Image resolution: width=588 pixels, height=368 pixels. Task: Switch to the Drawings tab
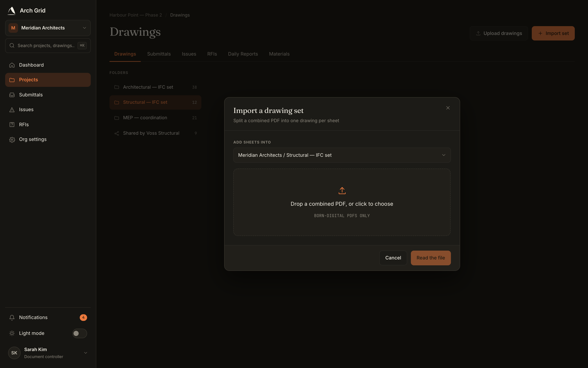(x=125, y=54)
